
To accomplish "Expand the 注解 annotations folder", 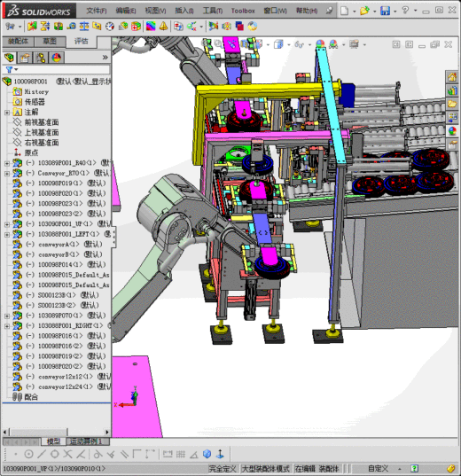I will point(7,113).
